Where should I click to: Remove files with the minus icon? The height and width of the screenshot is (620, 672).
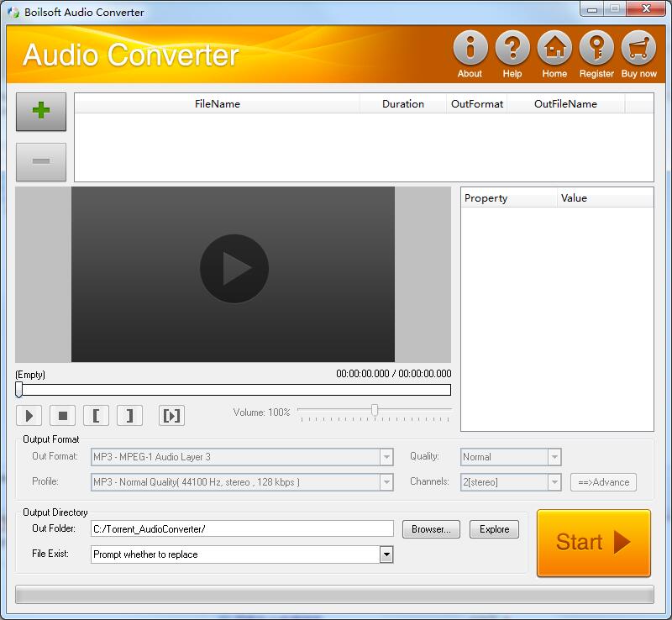coord(40,161)
